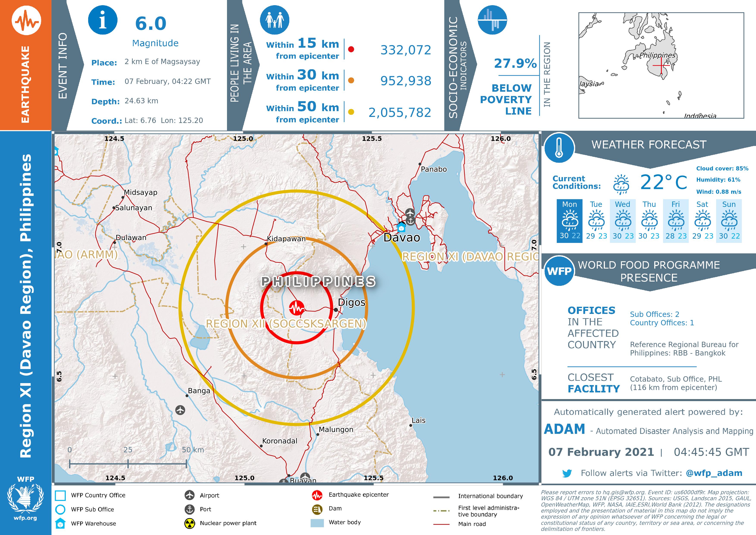Select the Monday forecast tile
This screenshot has width=756, height=535.
tap(570, 221)
